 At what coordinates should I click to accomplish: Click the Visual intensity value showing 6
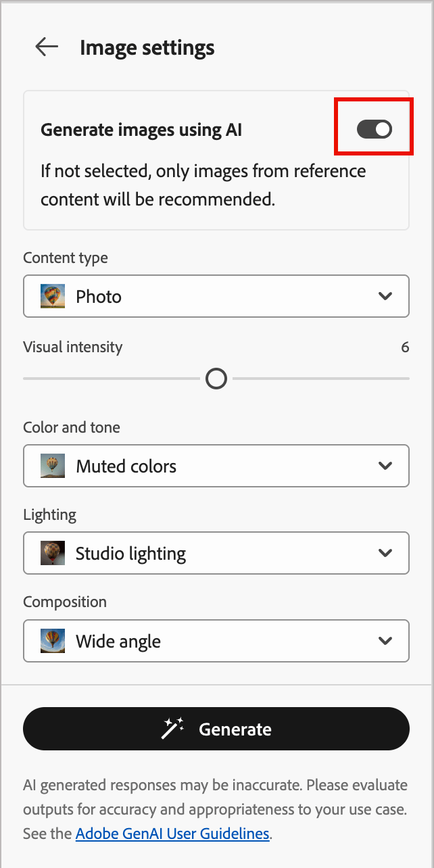[405, 347]
